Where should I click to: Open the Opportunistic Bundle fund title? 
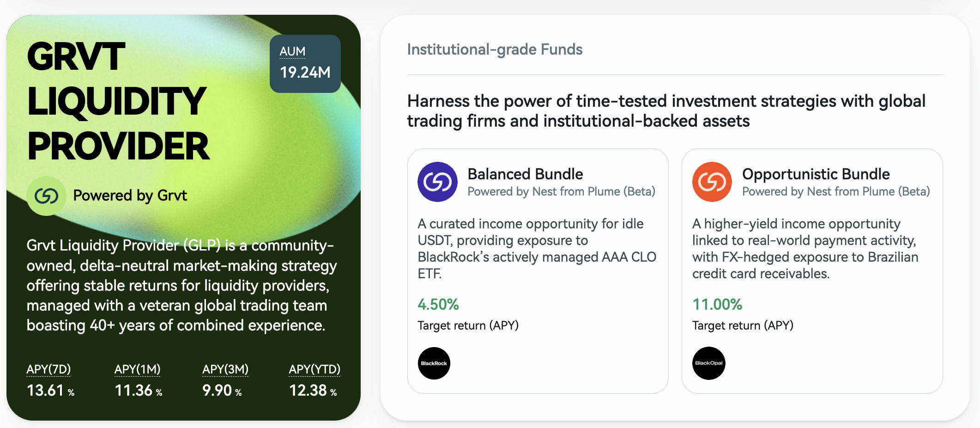(x=816, y=174)
